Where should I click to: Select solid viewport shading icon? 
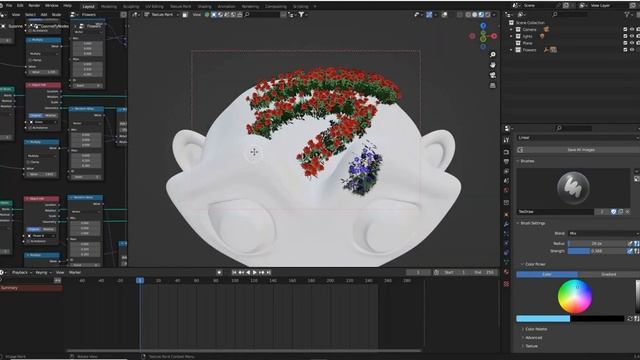point(474,15)
